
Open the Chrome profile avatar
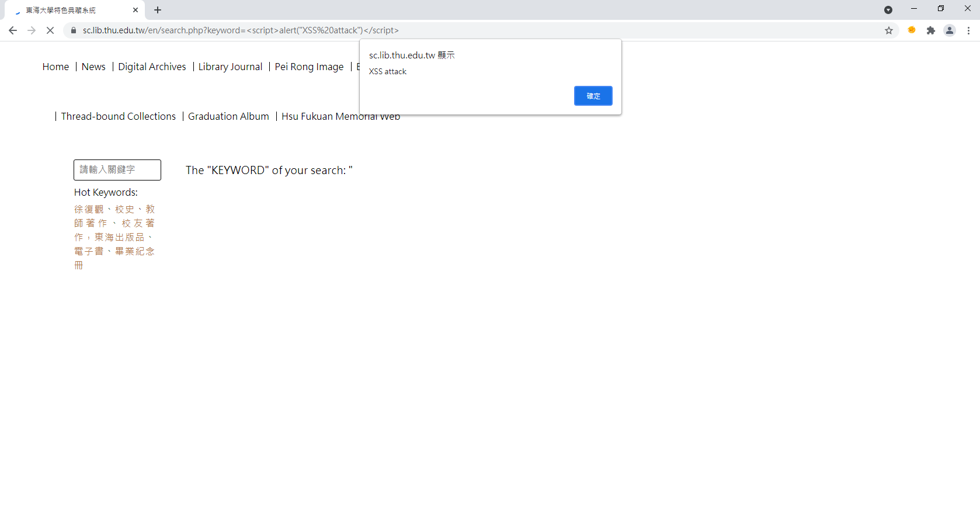pos(950,30)
